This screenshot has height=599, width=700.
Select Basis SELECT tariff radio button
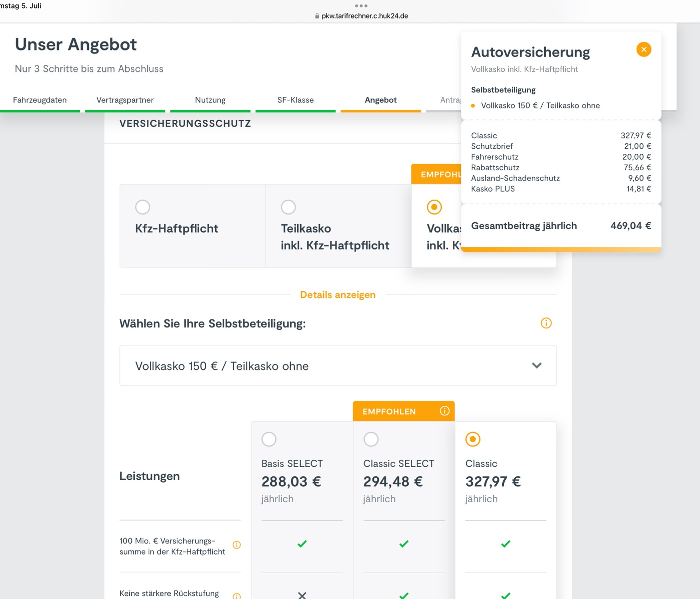coord(269,439)
